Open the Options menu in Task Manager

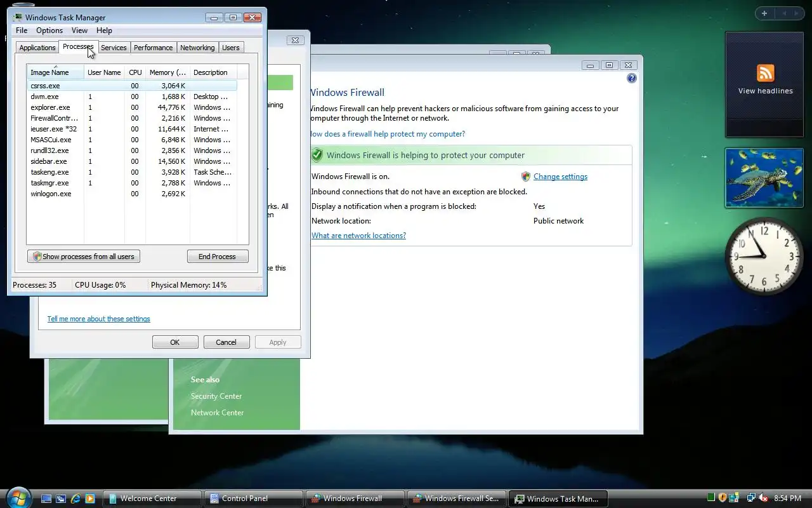(x=49, y=30)
